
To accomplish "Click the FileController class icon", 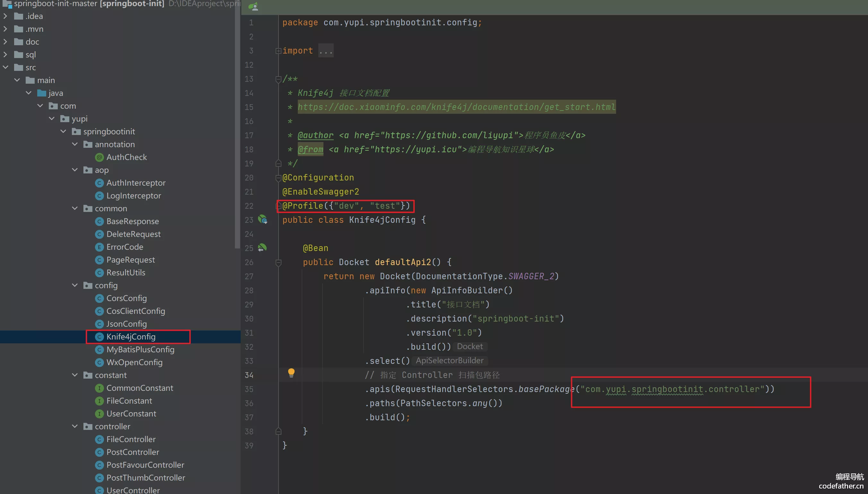I will click(99, 440).
